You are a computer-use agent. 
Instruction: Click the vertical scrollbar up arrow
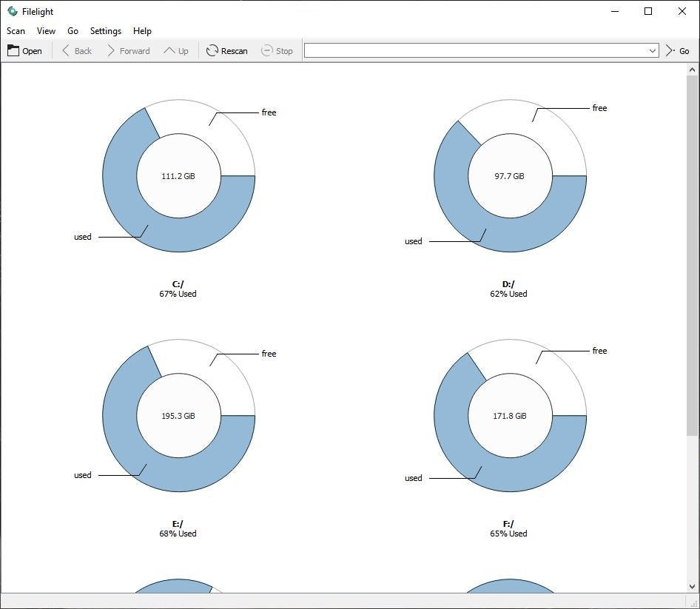coord(692,70)
